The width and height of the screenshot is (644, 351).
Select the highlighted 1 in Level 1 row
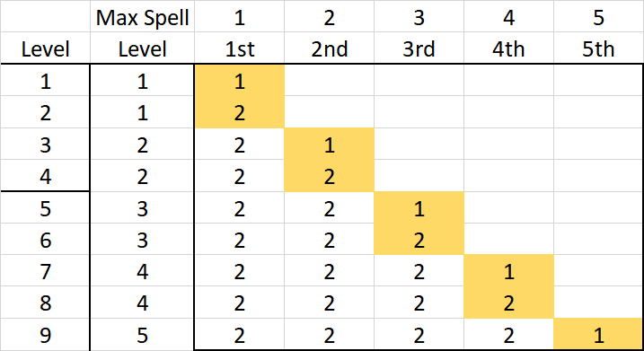click(x=240, y=81)
